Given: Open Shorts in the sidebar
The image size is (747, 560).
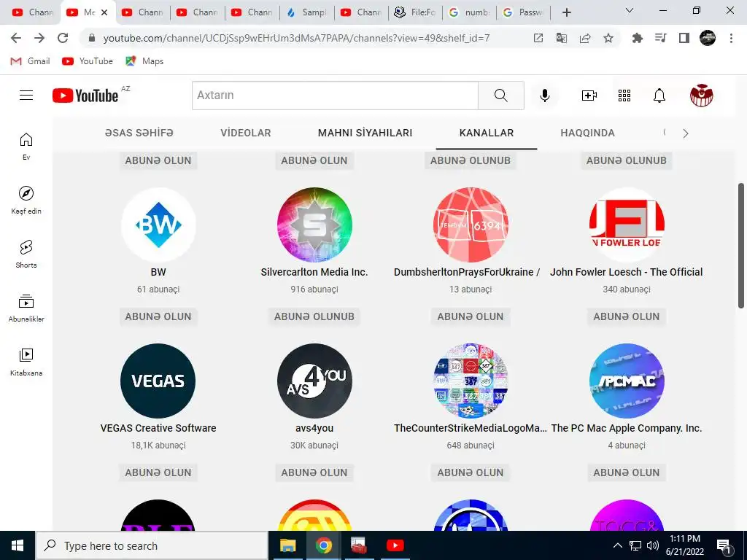Looking at the screenshot, I should pos(26,254).
